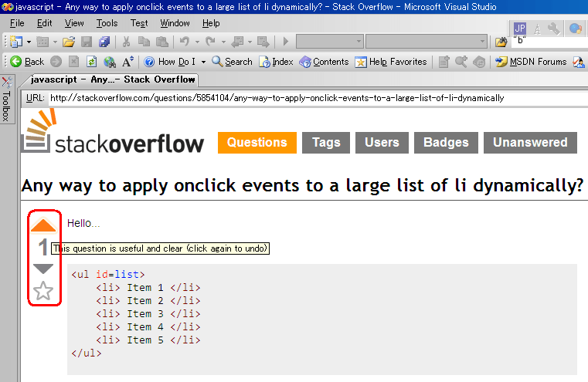
Task: Expand the How Do I dropdown arrow
Action: 203,62
